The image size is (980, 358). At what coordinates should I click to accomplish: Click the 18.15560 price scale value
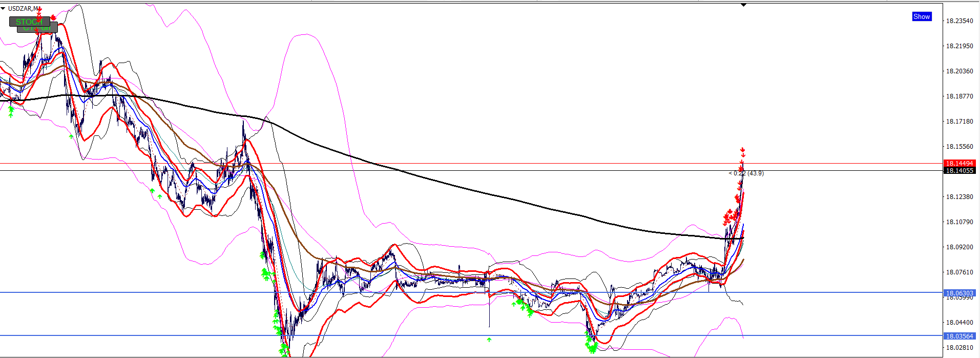(x=960, y=147)
